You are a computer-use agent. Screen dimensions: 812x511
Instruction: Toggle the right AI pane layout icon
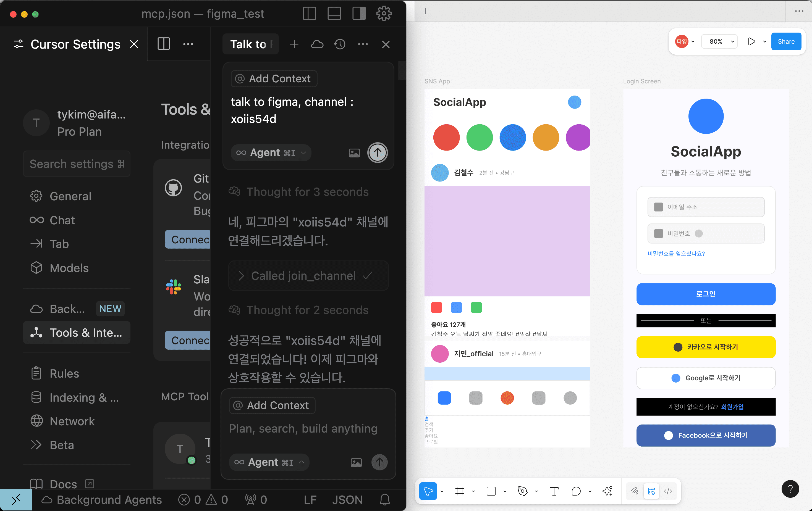coord(359,14)
